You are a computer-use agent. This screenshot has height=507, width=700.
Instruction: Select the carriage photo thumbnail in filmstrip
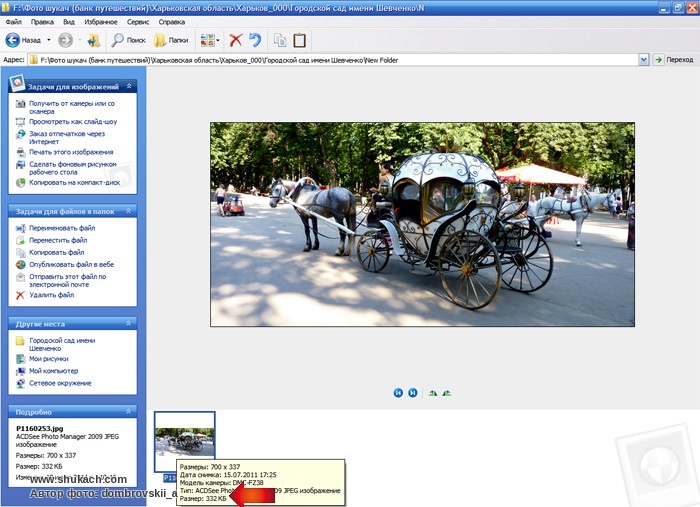click(x=184, y=441)
